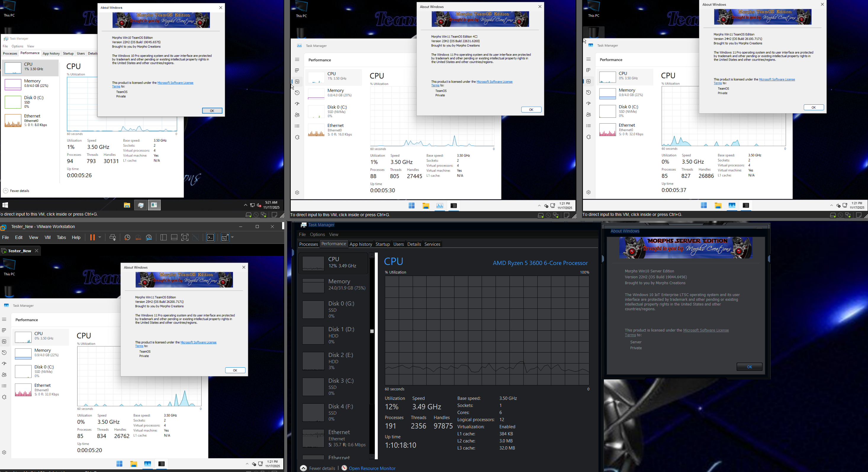
Task: Expand the Pause power options dropdown
Action: [100, 237]
